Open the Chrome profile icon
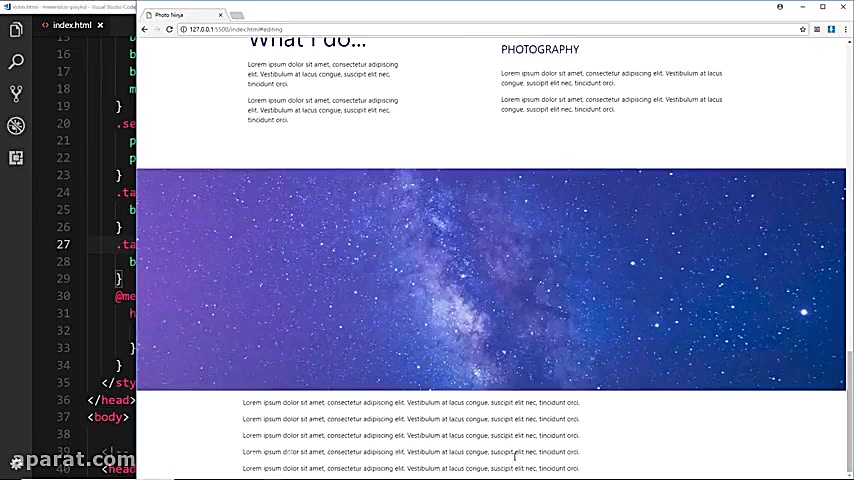 [x=780, y=7]
